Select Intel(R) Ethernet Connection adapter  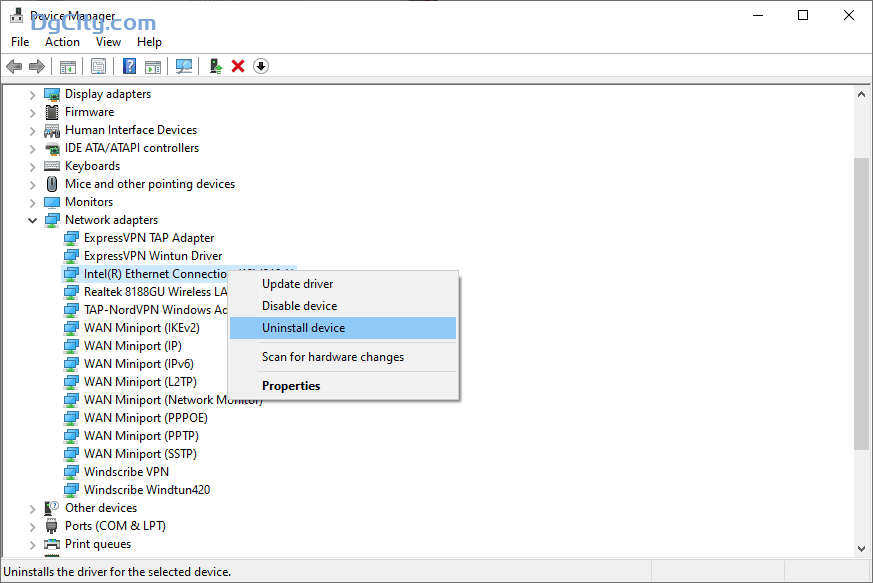[155, 274]
